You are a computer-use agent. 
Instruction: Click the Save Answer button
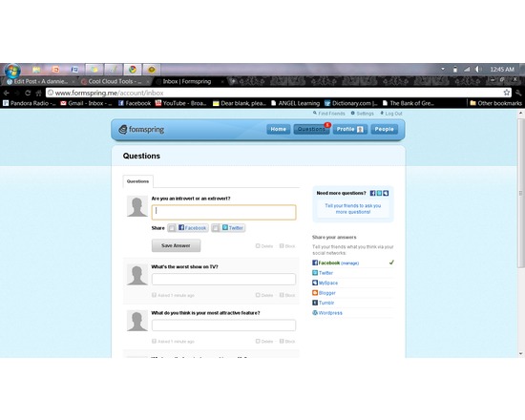(177, 245)
